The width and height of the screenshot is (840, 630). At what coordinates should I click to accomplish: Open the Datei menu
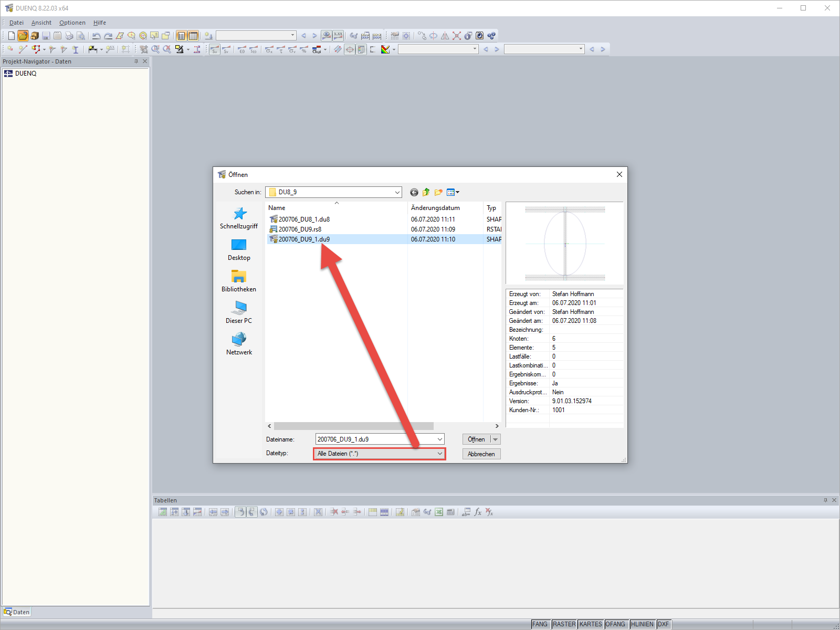(x=16, y=23)
